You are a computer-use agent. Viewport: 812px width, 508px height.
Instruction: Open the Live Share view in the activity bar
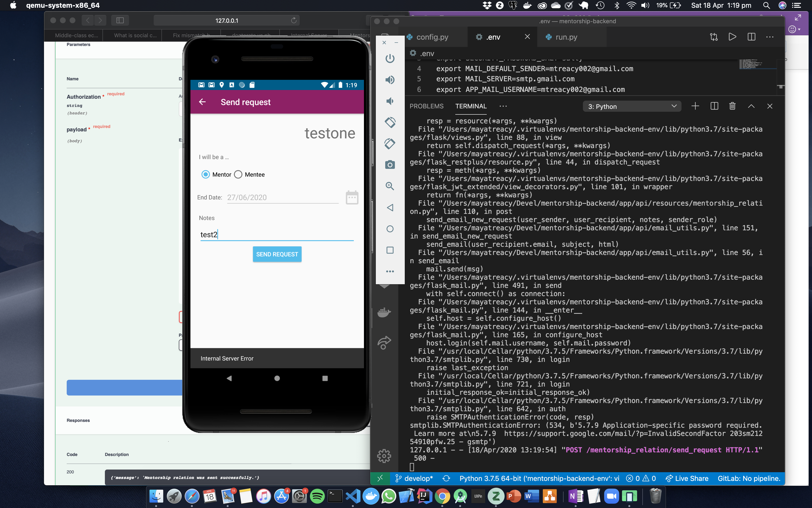(x=384, y=343)
